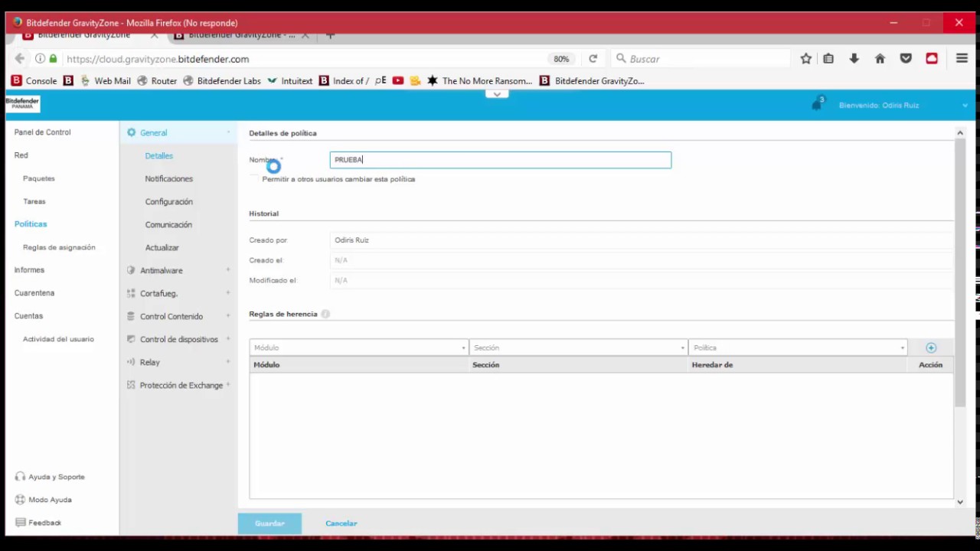Click the notifications bell icon
The width and height of the screenshot is (980, 551).
pos(816,105)
